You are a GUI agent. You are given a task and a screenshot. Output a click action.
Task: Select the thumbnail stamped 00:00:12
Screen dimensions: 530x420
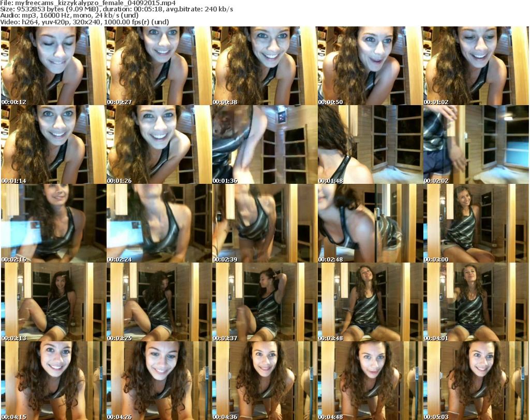(53, 66)
